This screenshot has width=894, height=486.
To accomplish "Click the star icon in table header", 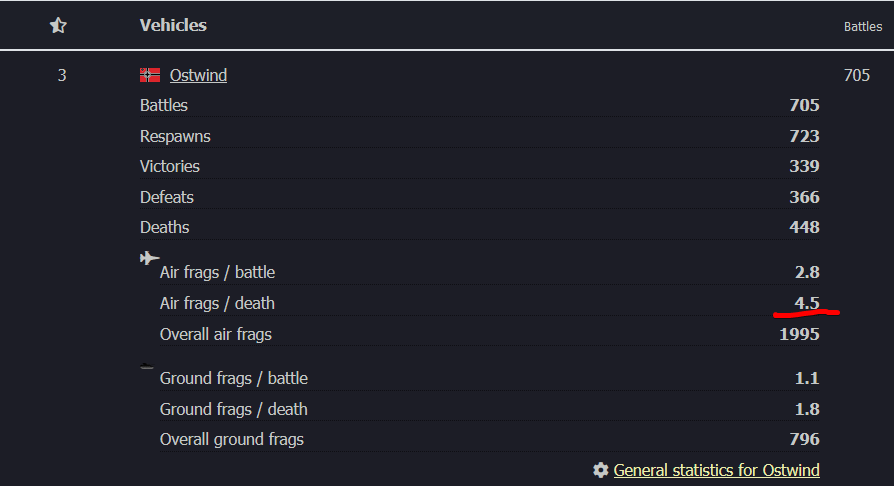I will click(x=58, y=26).
